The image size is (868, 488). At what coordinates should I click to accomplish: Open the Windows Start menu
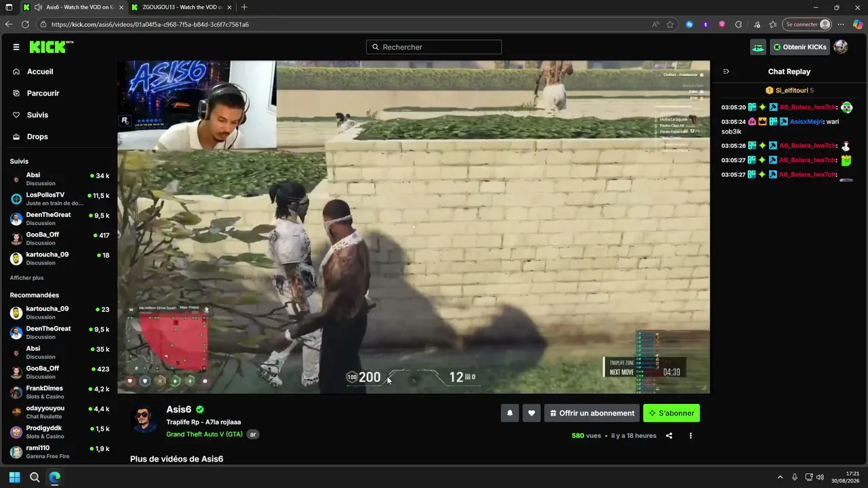[14, 477]
